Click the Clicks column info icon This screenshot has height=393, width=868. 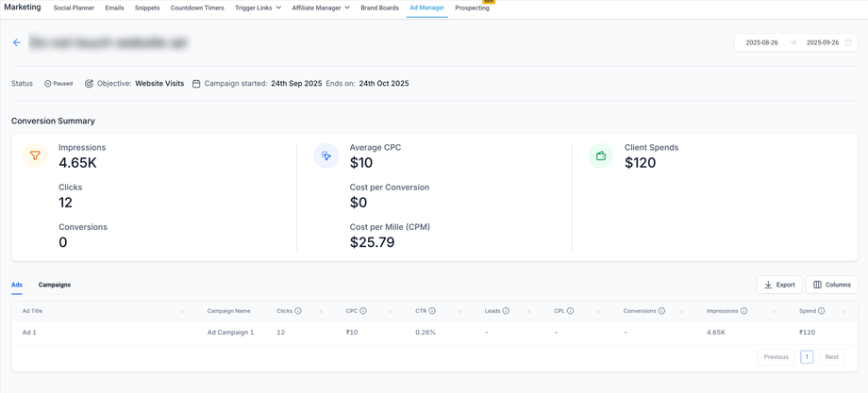(x=298, y=311)
